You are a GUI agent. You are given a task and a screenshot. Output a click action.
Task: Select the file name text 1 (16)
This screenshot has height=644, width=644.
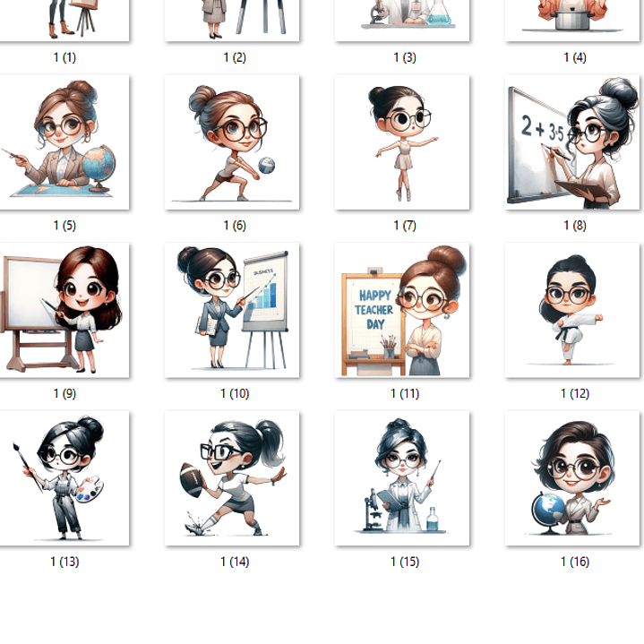pos(575,562)
